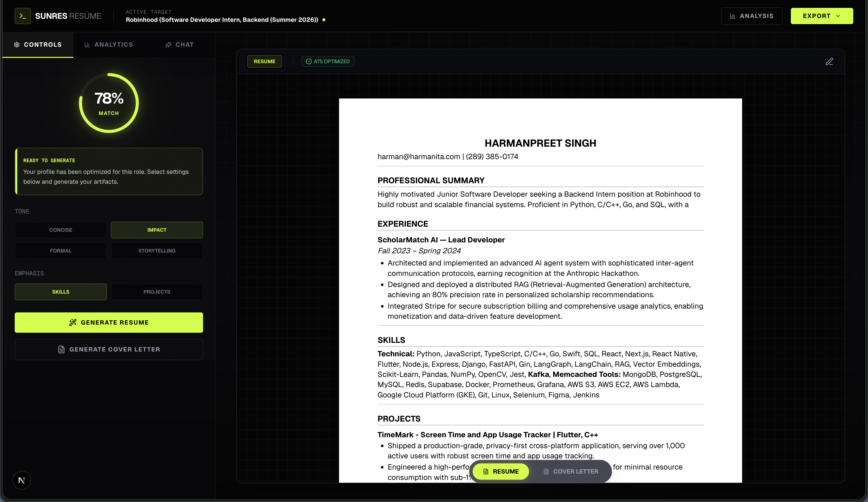Open the Chat tab
868x502 pixels.
pyautogui.click(x=179, y=45)
